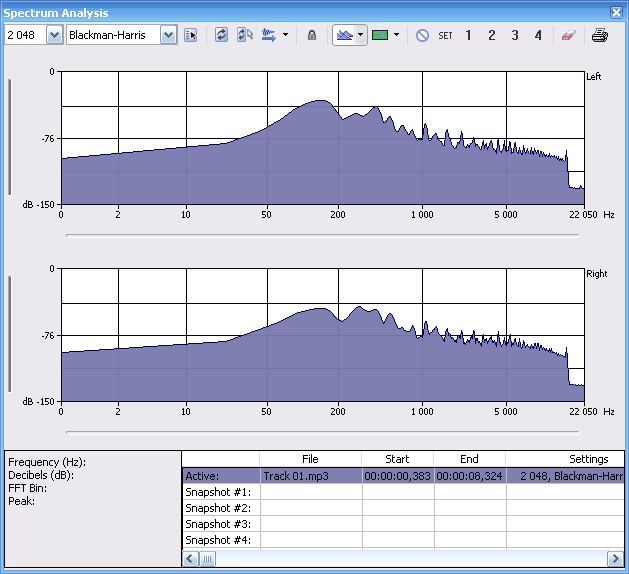
Task: Open the graph display style dropdown arrow
Action: [x=361, y=35]
